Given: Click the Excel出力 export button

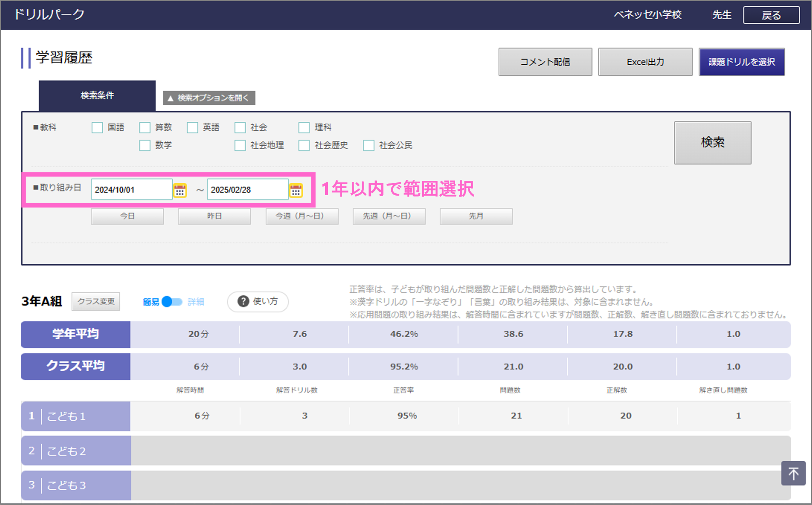Looking at the screenshot, I should 645,62.
